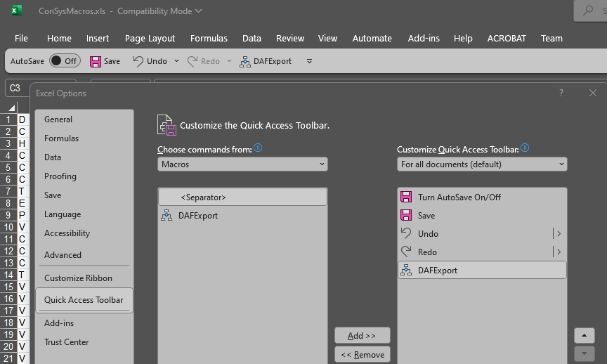Click the Save icon in Quick Access Toolbar

coord(96,61)
